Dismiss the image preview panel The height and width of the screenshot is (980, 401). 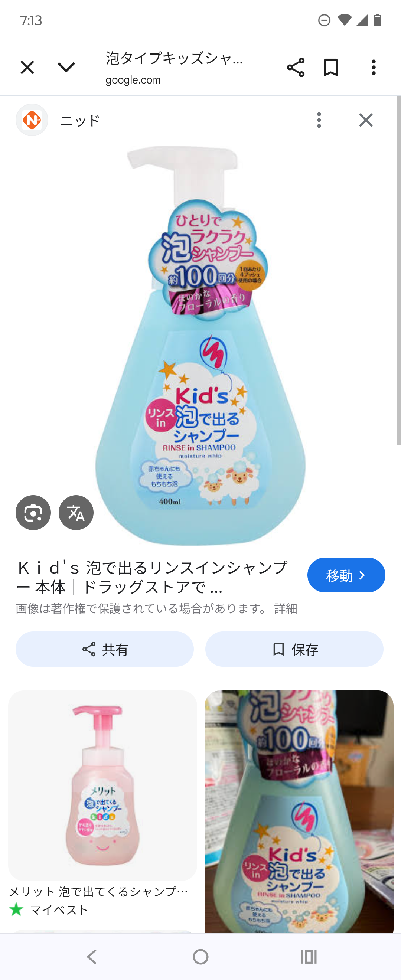366,120
